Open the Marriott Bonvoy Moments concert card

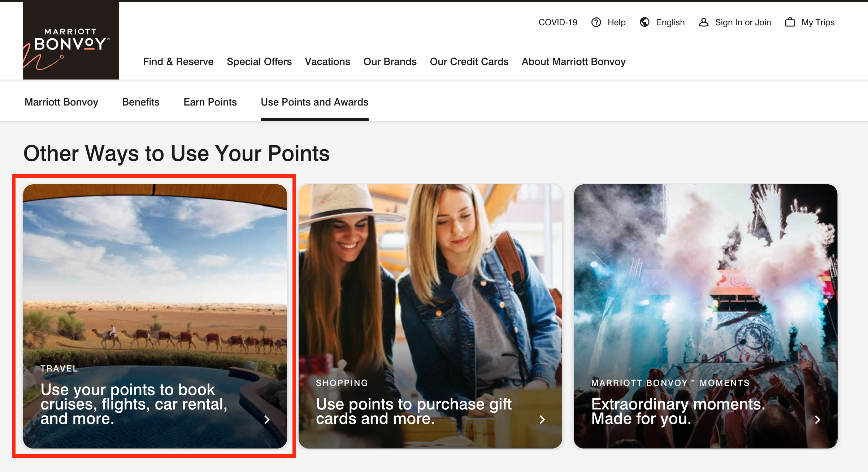(x=706, y=316)
